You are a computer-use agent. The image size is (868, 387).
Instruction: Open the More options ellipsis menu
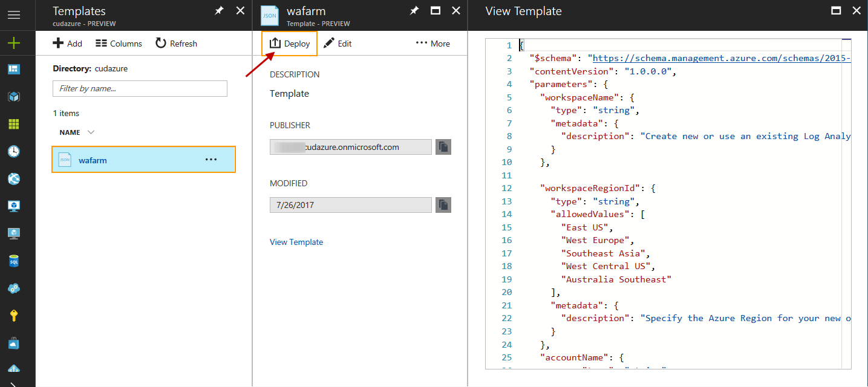coord(432,43)
